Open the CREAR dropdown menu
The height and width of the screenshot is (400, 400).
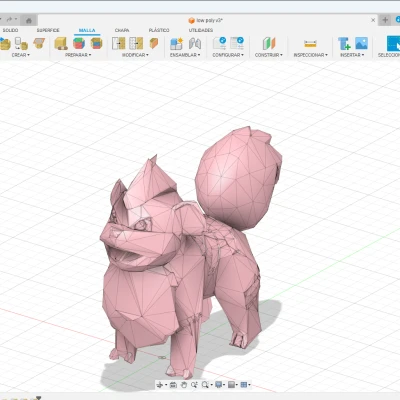[21, 55]
